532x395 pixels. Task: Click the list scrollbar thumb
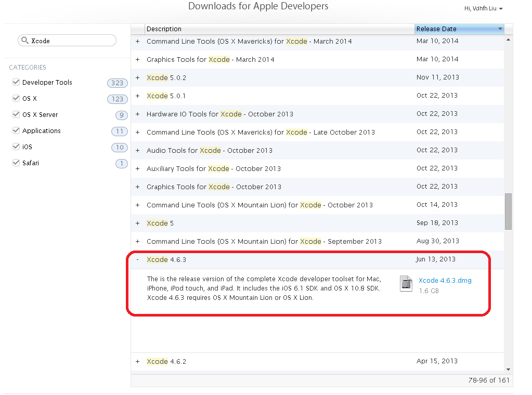(508, 212)
